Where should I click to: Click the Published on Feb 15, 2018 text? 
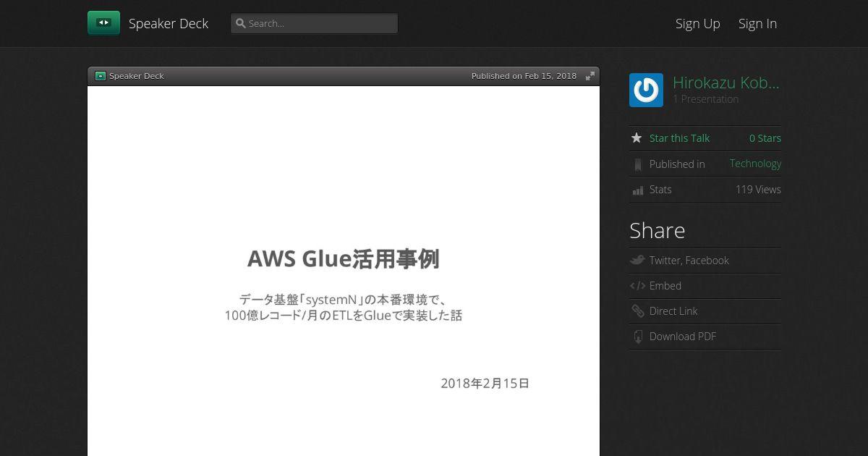click(x=524, y=76)
